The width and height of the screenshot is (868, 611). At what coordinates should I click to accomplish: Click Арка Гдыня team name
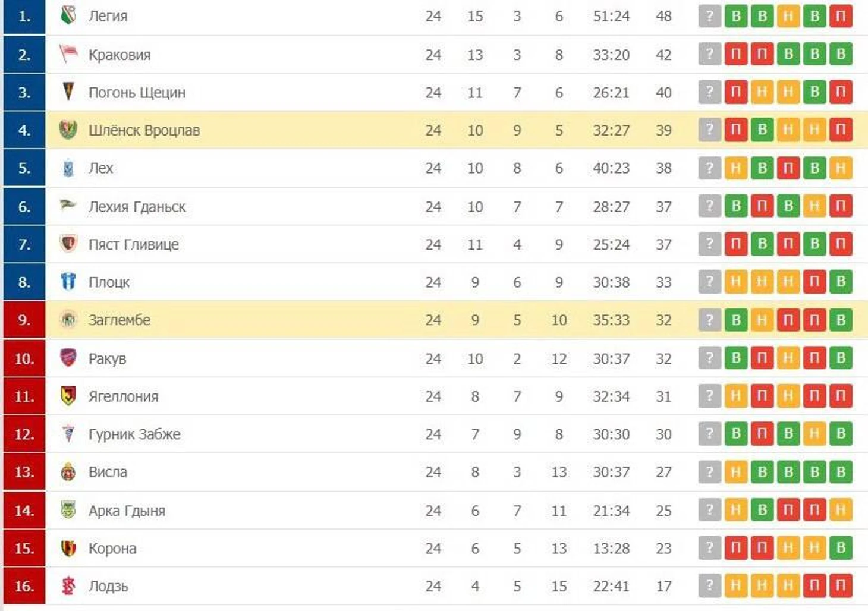pyautogui.click(x=127, y=511)
